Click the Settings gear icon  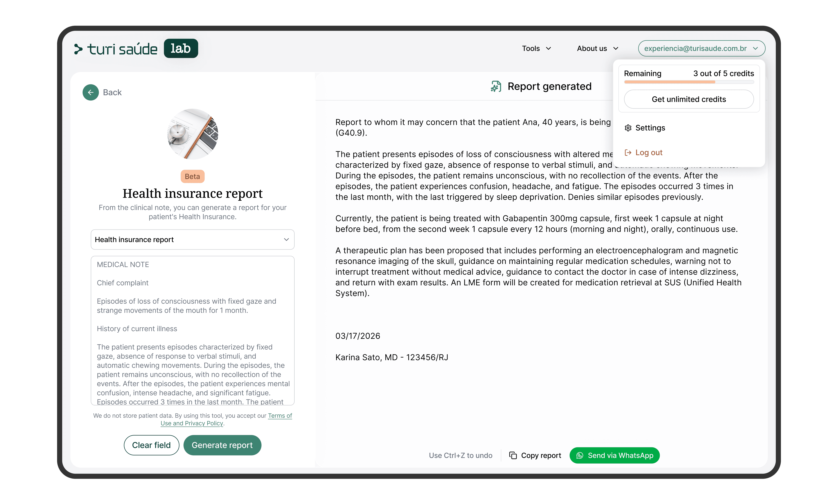pyautogui.click(x=628, y=128)
